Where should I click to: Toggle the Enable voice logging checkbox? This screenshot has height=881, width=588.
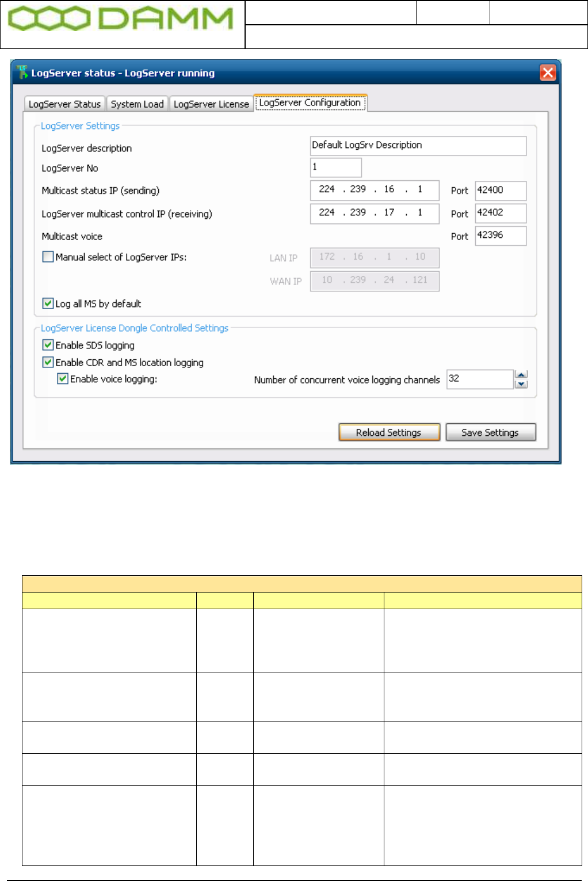point(63,379)
